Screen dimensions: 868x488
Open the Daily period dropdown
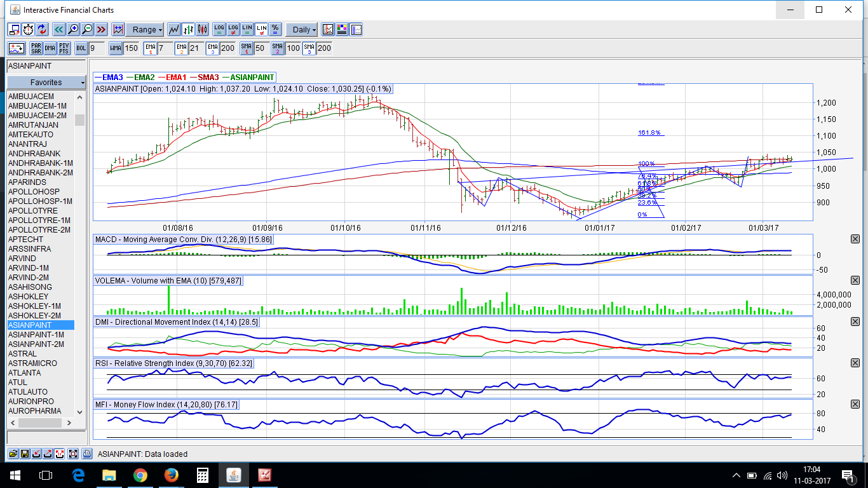[302, 30]
